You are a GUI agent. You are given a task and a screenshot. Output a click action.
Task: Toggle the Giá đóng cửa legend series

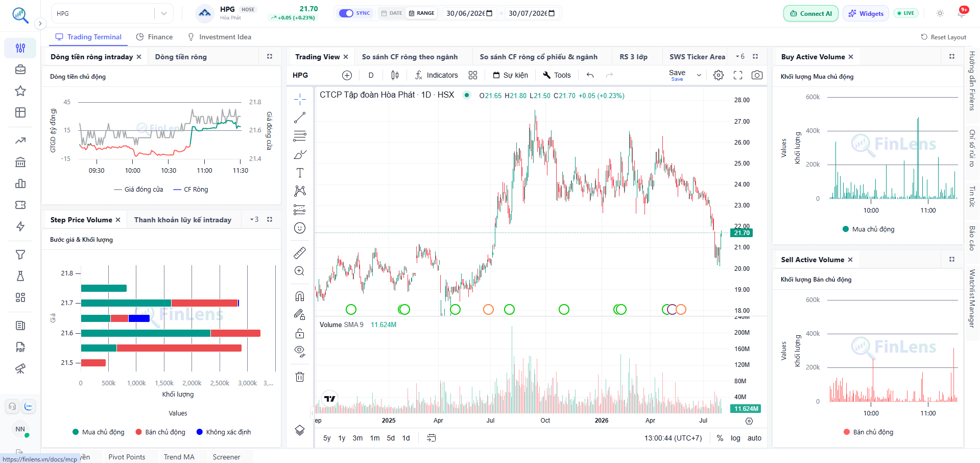point(138,190)
